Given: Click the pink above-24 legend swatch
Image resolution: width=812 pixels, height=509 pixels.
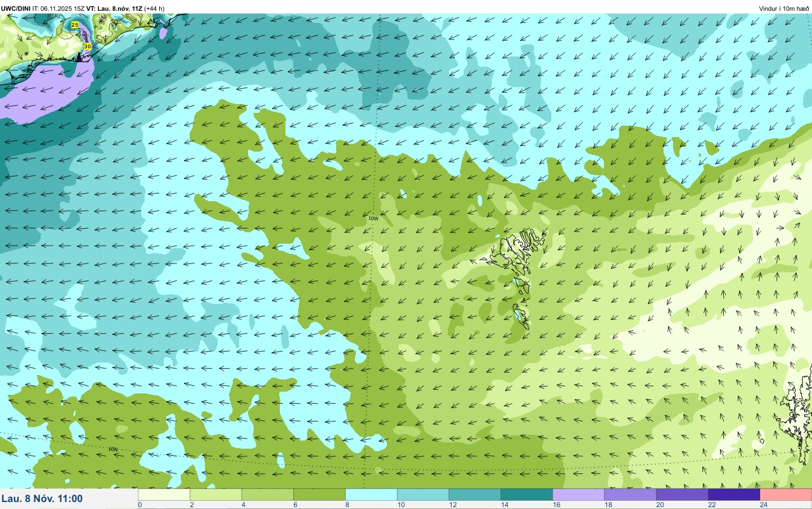Looking at the screenshot, I should pos(786,494).
